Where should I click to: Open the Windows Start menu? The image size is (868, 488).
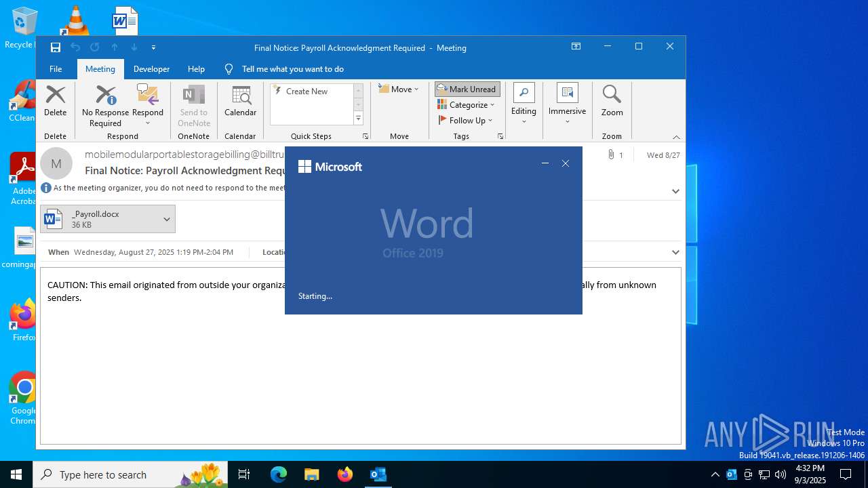point(16,474)
